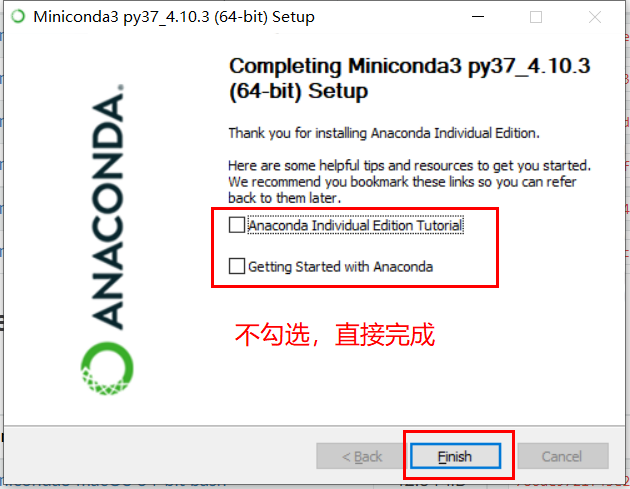Click the vertical ANACONDA wordmark
This screenshot has width=630, height=489.
click(x=107, y=207)
